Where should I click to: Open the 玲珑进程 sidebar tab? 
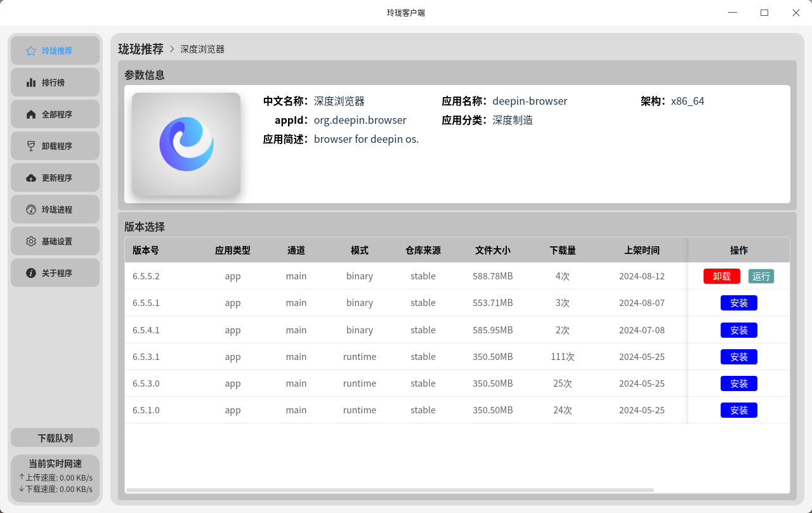[55, 210]
